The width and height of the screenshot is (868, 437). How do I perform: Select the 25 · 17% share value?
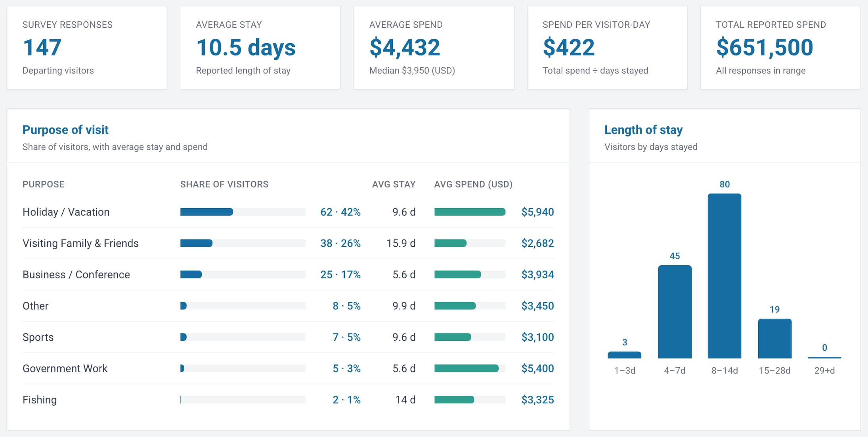pos(340,275)
